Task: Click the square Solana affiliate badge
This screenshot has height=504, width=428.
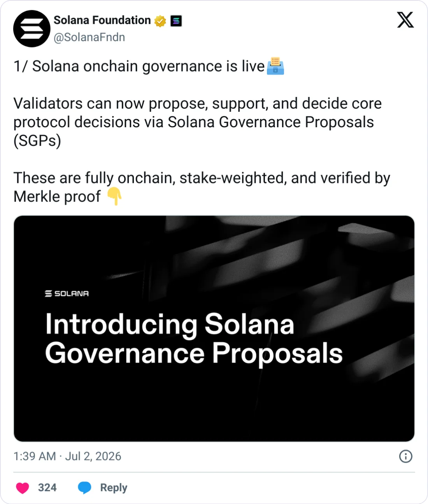Action: click(x=176, y=21)
